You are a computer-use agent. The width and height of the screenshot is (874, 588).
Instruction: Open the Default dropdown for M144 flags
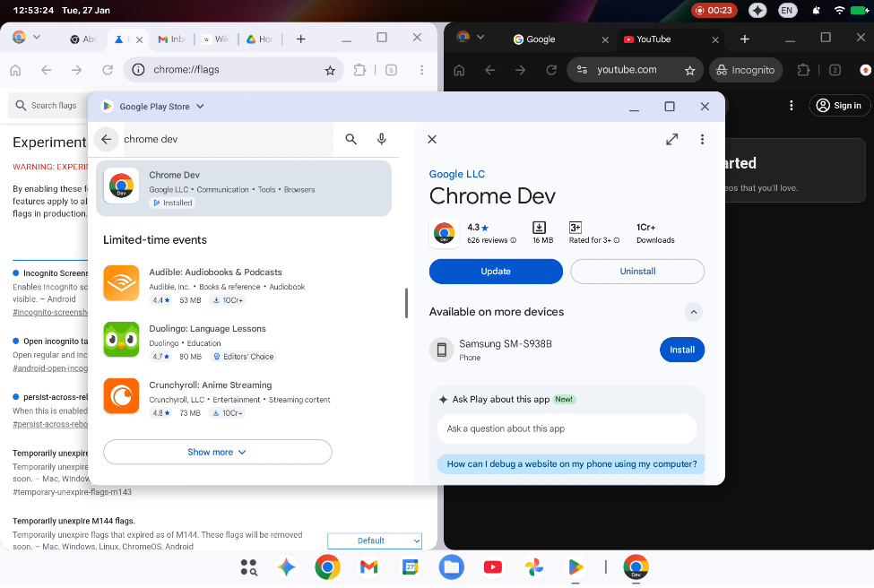pos(375,540)
